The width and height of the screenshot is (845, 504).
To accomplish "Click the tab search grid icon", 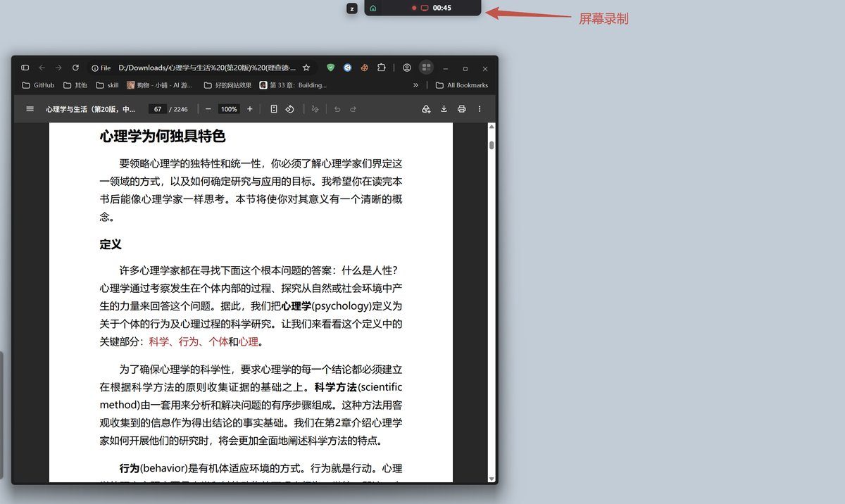I will [426, 68].
